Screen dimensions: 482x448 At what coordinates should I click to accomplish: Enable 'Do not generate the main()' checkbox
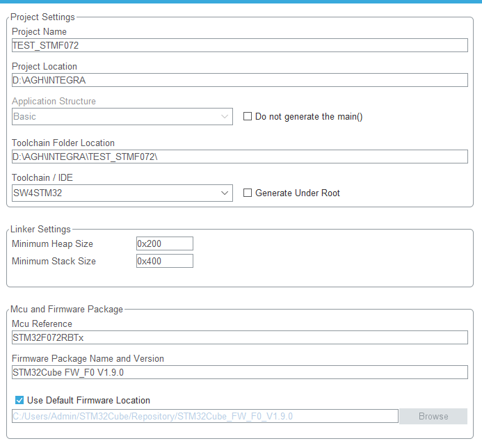tap(248, 117)
